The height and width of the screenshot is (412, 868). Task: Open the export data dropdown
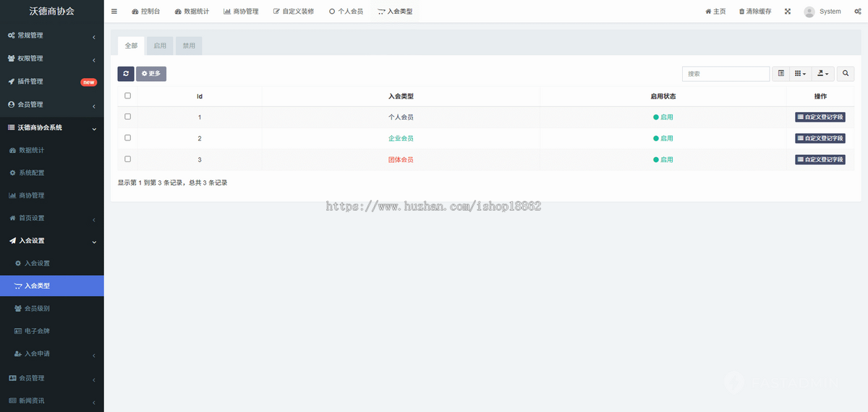823,73
